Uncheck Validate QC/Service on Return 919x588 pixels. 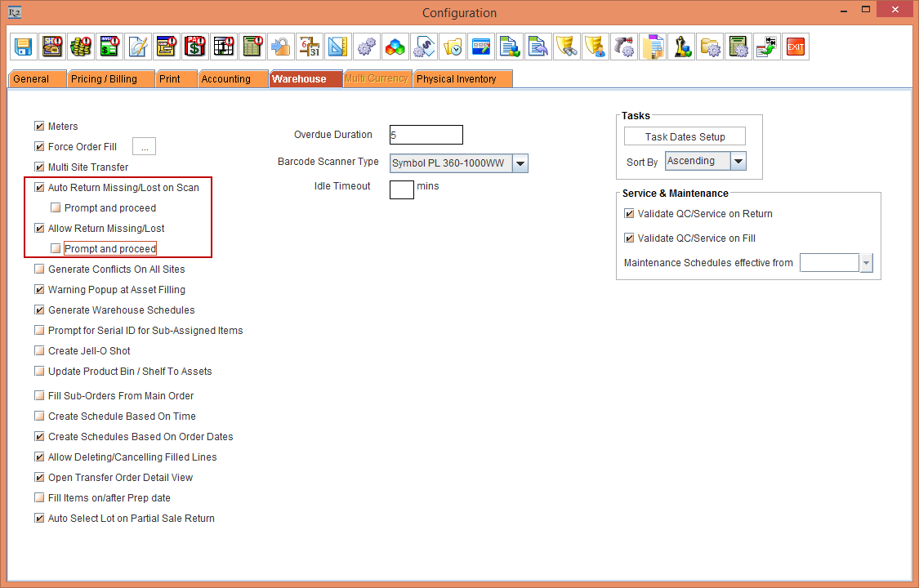[x=628, y=213]
